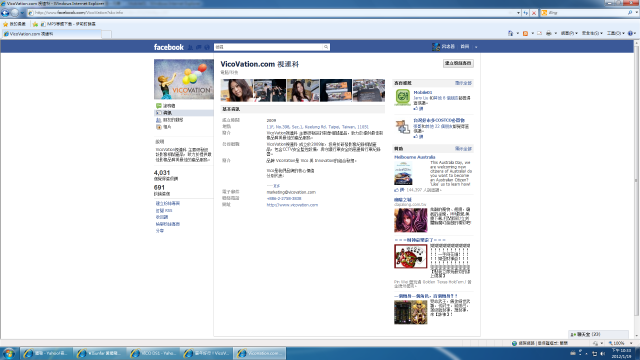Open the www.vicovation.com website link
Image resolution: width=640 pixels, height=360 pixels.
coord(292,205)
